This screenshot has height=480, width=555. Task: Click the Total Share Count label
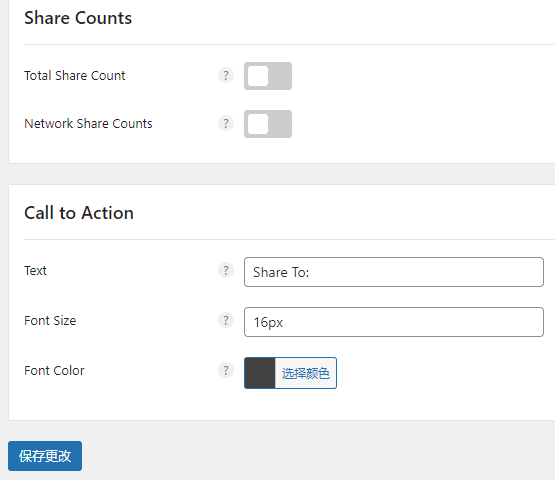click(x=75, y=75)
